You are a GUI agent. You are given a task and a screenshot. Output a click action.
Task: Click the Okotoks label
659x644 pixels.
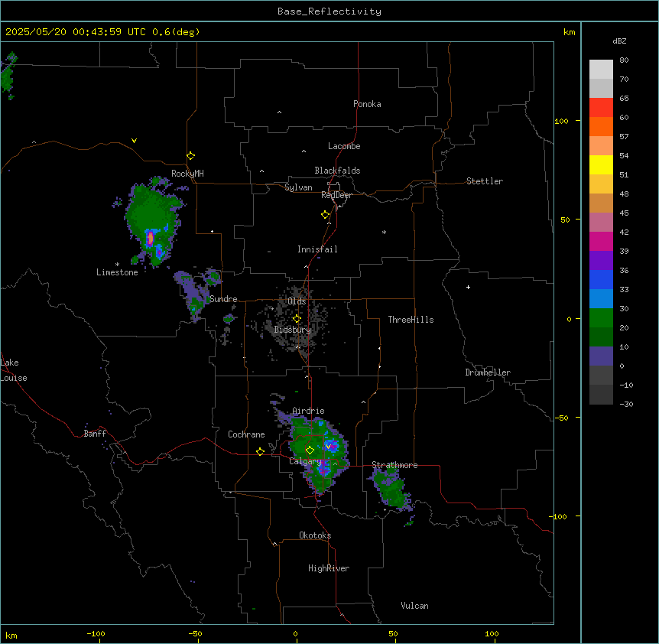tap(315, 535)
